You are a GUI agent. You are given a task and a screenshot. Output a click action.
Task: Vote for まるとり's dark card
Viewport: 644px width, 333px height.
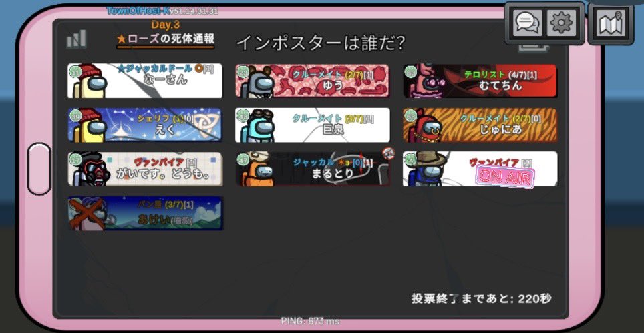[313, 169]
